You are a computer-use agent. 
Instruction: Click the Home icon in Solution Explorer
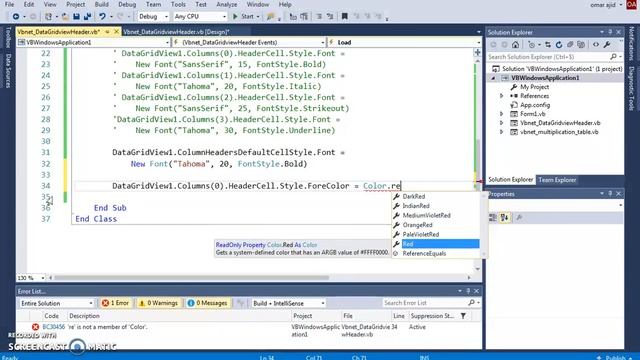515,44
